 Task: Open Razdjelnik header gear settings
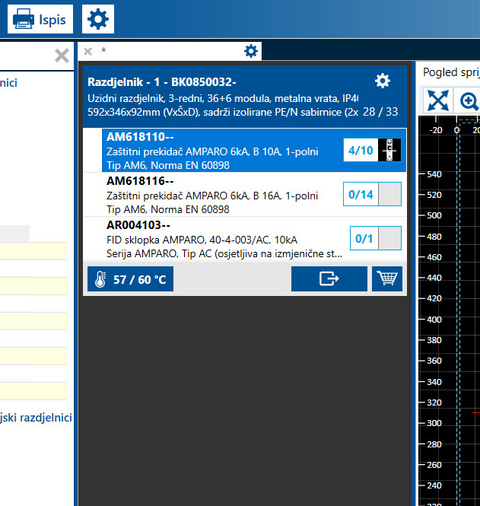(x=382, y=81)
